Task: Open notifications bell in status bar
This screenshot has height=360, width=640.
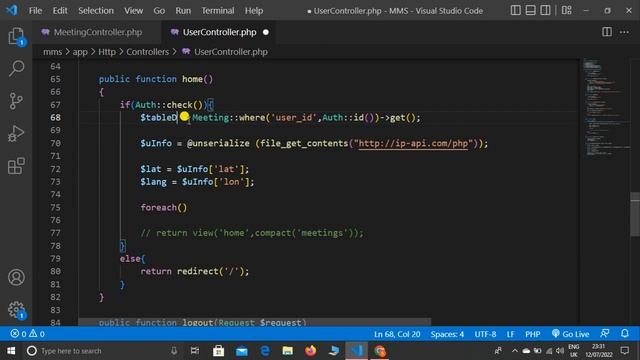Action: coord(625,333)
